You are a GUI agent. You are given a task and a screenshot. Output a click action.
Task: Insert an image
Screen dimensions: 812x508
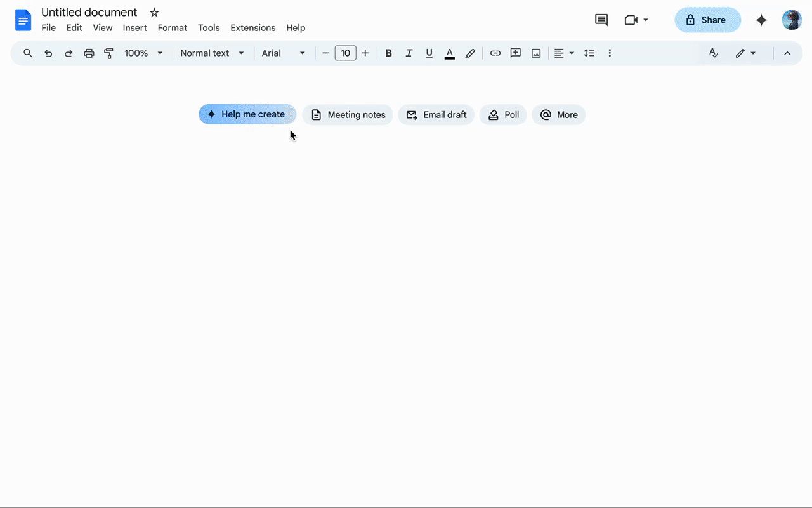[536, 53]
